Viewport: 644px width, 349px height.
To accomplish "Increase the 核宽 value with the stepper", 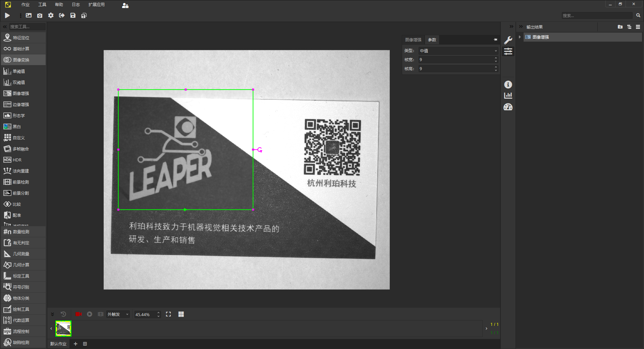I will point(496,58).
